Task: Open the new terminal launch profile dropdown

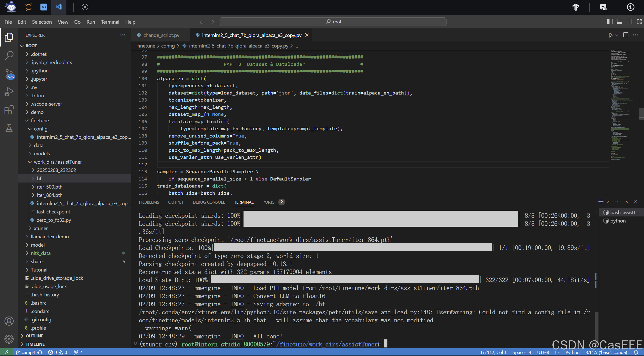Action: (x=607, y=202)
